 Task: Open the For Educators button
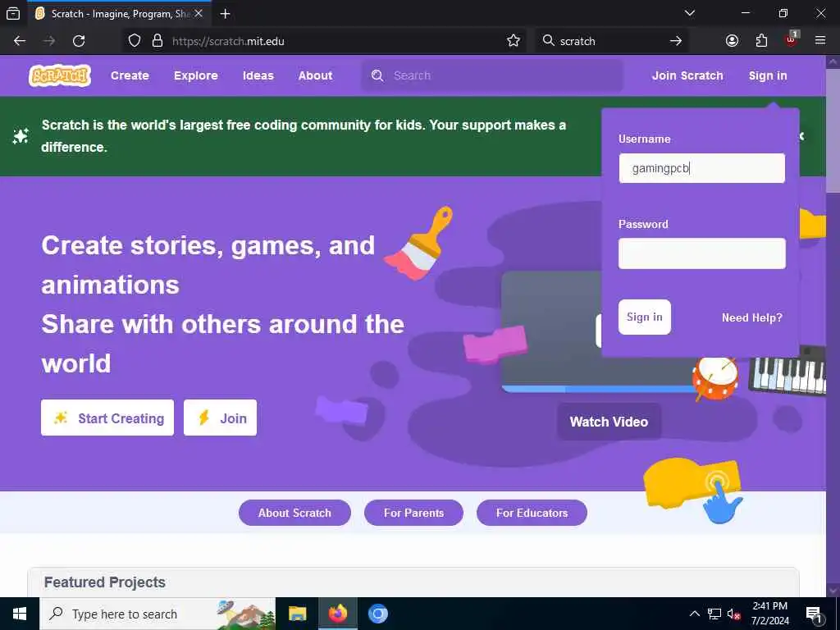pyautogui.click(x=532, y=513)
